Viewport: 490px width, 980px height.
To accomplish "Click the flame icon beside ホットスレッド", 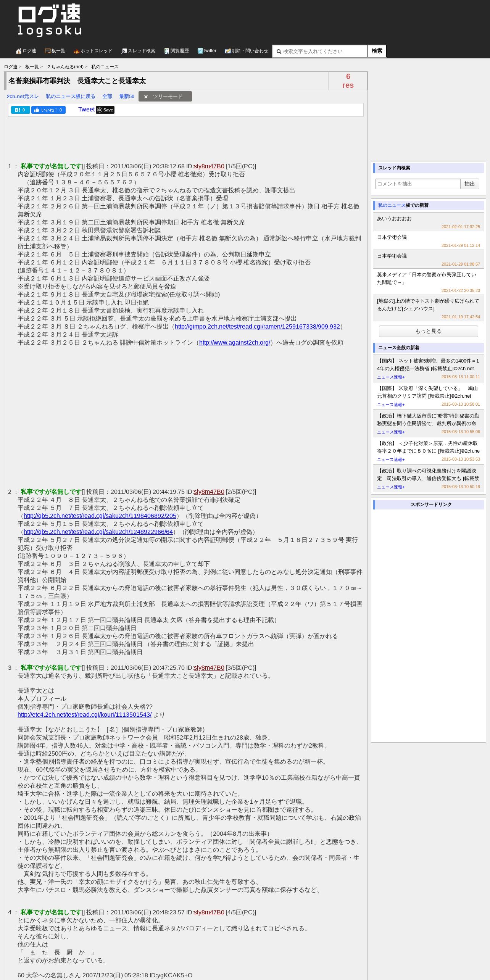I will [76, 51].
